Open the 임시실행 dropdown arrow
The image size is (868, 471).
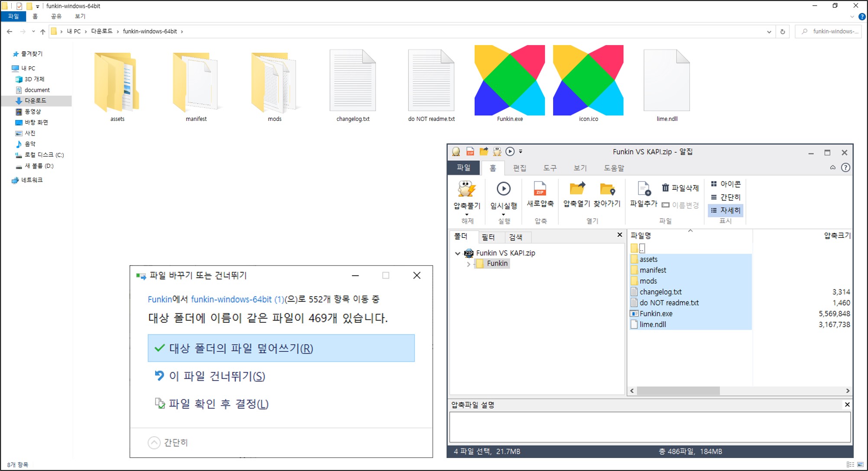tap(503, 214)
